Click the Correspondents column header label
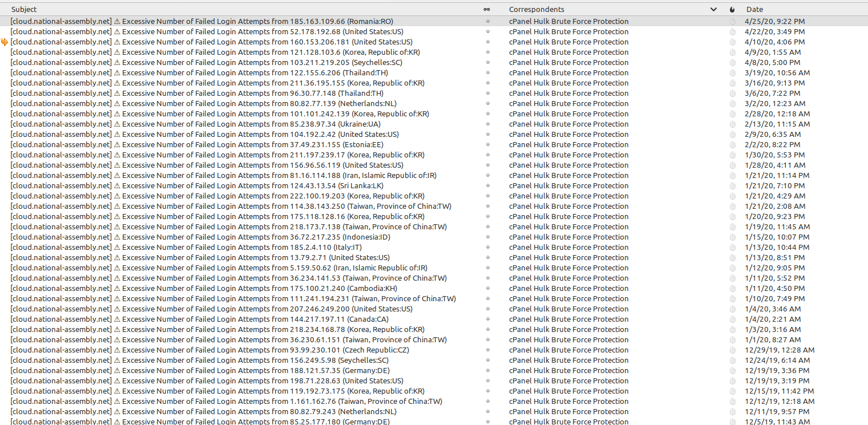The image size is (868, 425). pyautogui.click(x=536, y=9)
